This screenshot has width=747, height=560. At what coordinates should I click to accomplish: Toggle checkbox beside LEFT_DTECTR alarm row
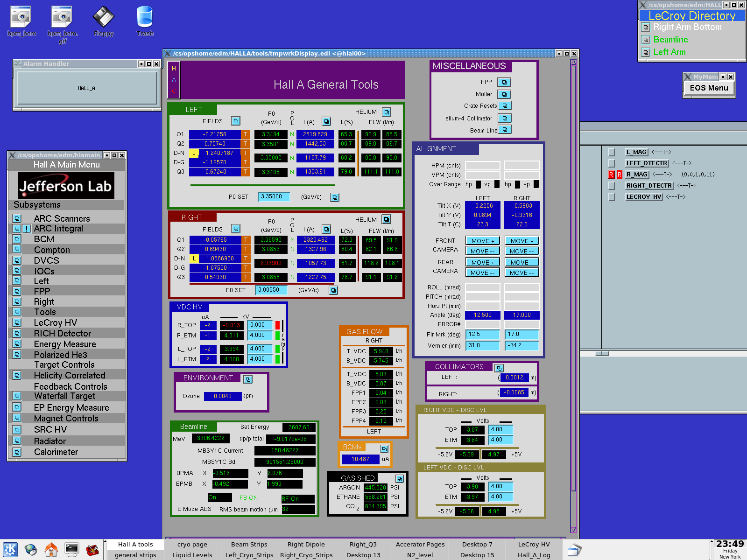(611, 163)
